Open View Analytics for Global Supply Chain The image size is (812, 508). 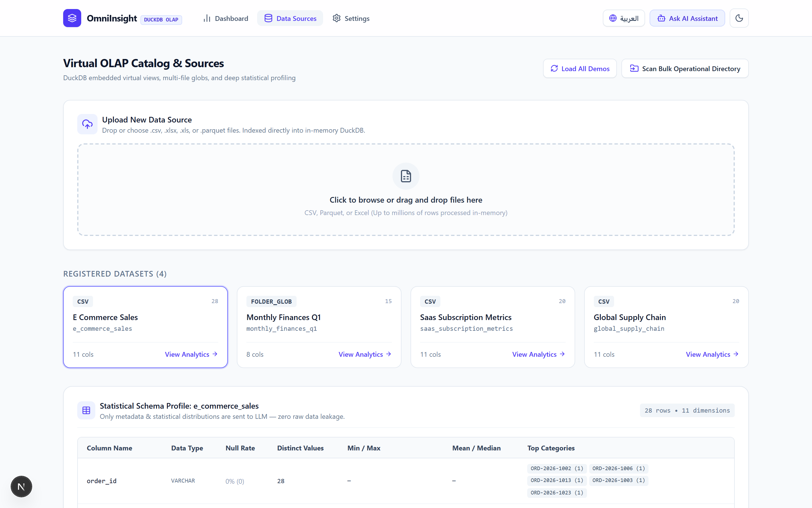(712, 354)
